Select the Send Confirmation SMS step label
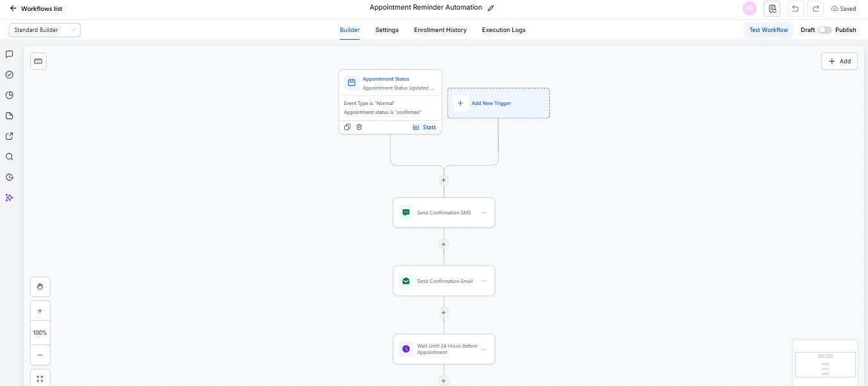This screenshot has height=386, width=868. pos(444,213)
